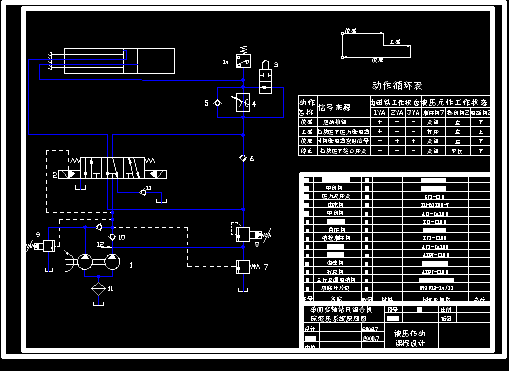Click the travel valve symbol labeled 3
The image size is (510, 372).
tap(265, 78)
